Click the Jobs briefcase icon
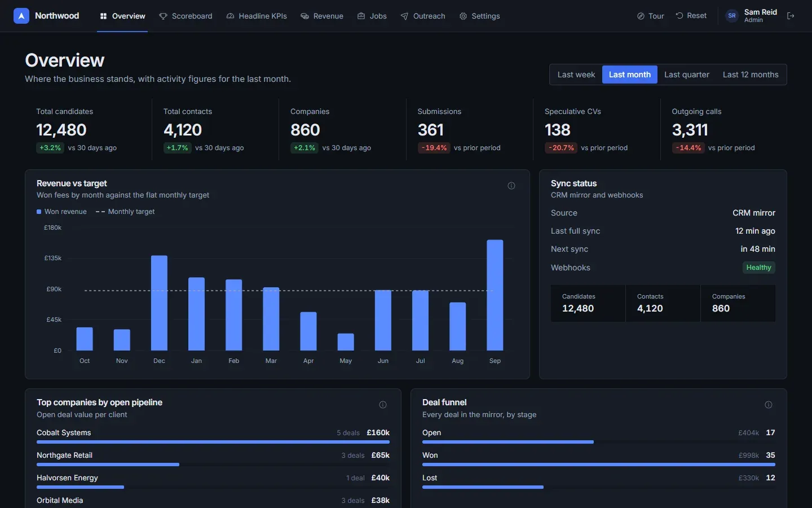 click(x=361, y=16)
